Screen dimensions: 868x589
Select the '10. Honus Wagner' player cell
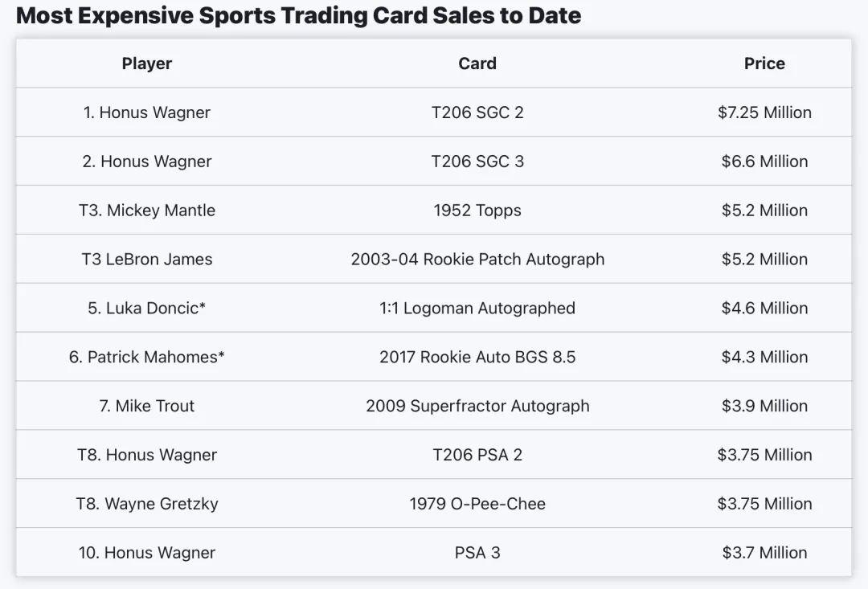click(147, 553)
